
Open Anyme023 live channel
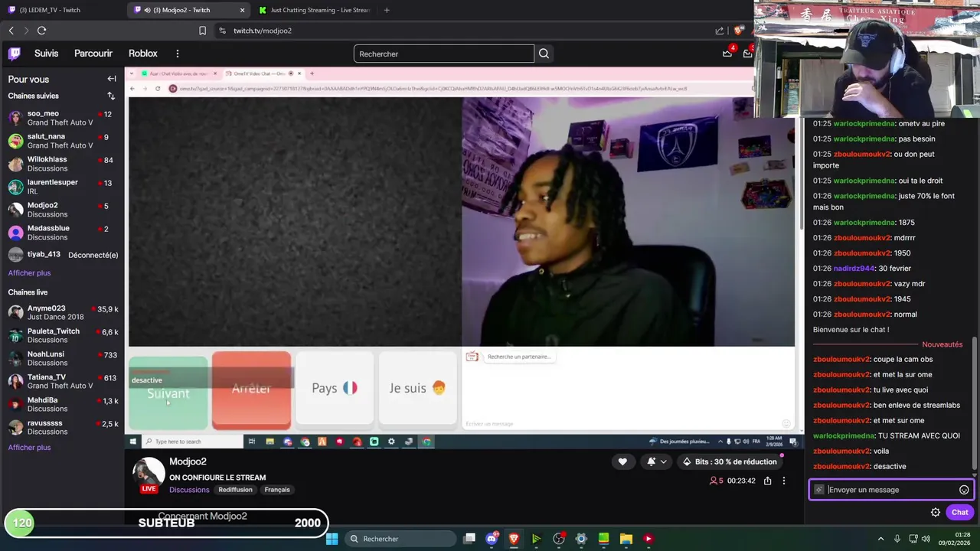63,312
